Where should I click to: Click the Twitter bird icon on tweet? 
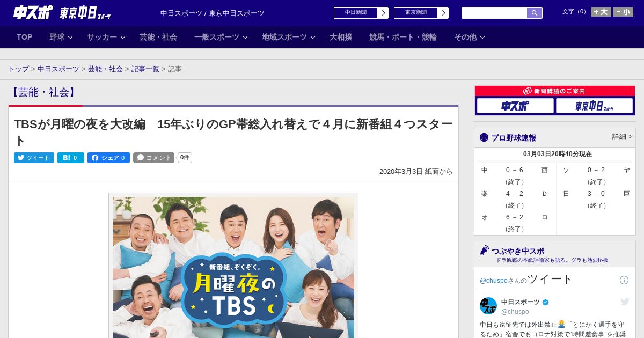(x=625, y=302)
